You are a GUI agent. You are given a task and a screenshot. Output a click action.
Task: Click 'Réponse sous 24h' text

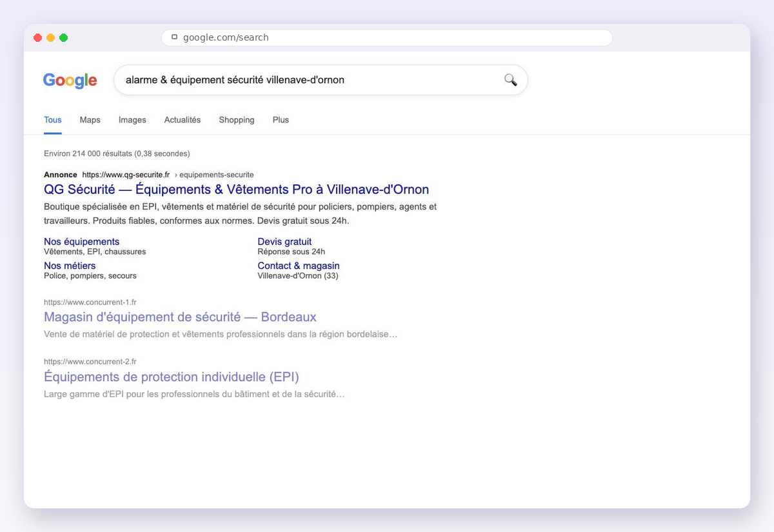pos(292,251)
